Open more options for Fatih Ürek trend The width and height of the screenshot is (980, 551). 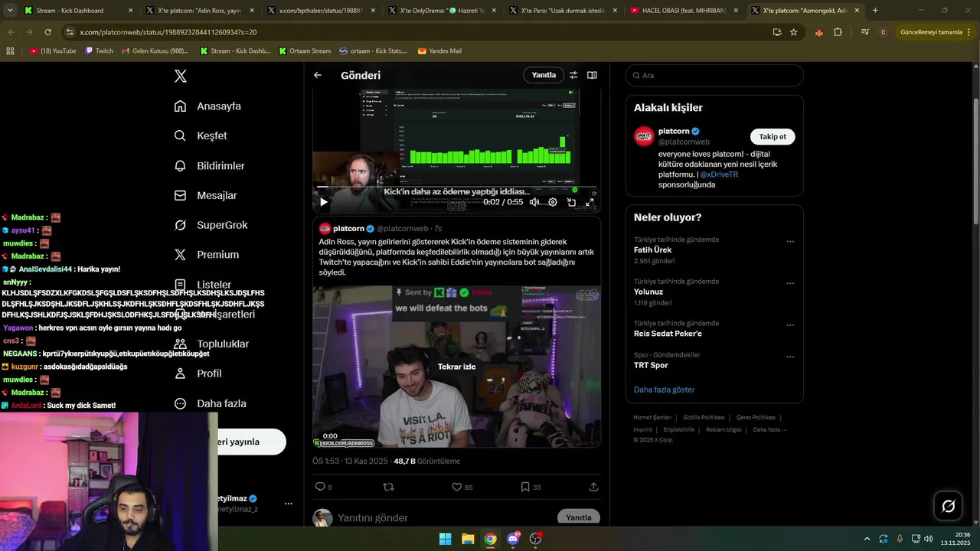click(x=790, y=242)
